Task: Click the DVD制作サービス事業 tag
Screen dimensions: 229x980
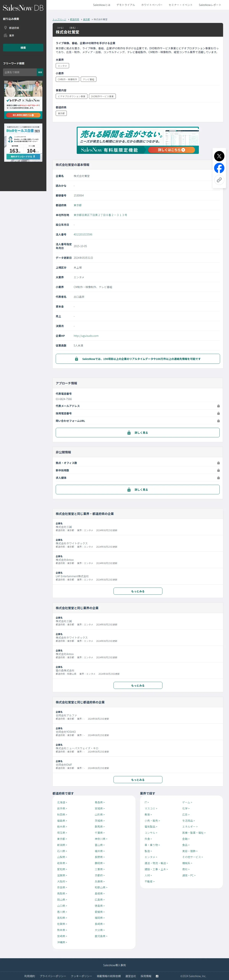Action: point(102,97)
